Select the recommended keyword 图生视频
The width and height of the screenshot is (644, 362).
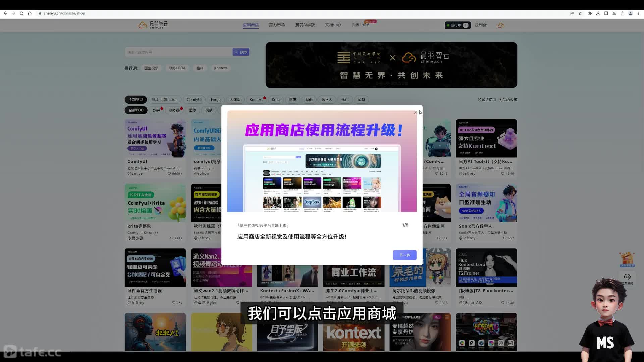(x=151, y=68)
